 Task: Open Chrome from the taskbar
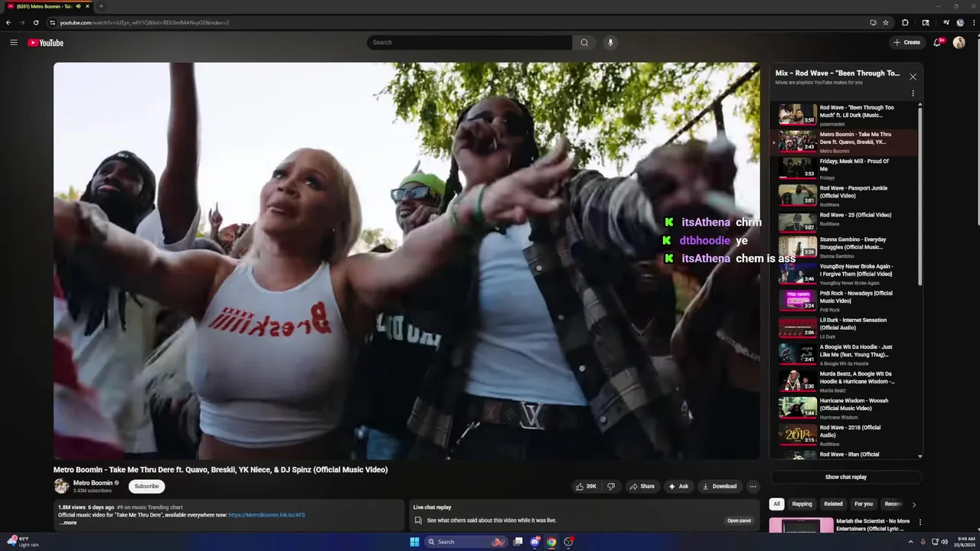pos(551,542)
